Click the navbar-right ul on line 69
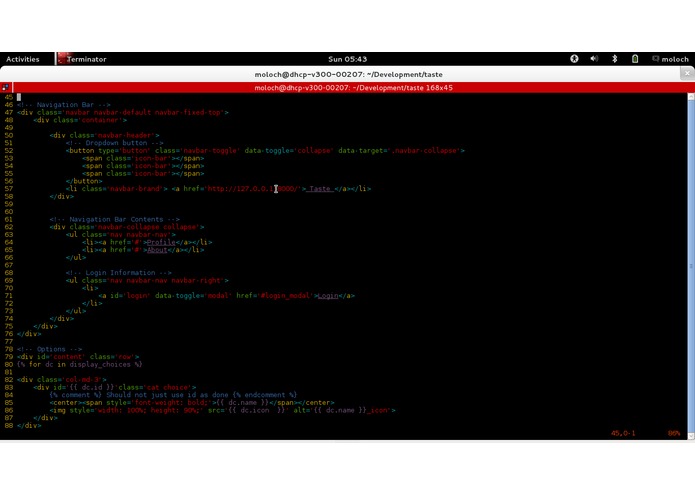 [147, 280]
